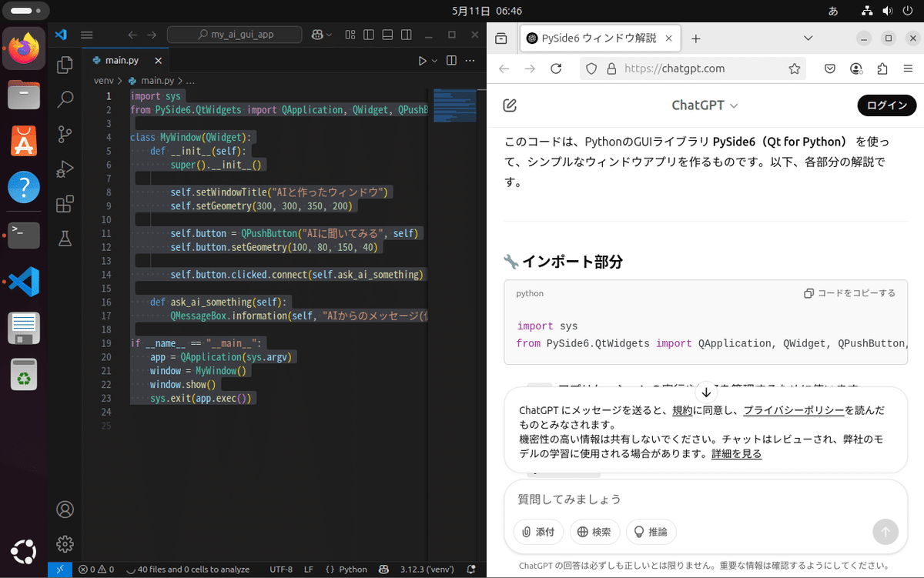
Task: Open the Run and Debug view
Action: [x=65, y=169]
